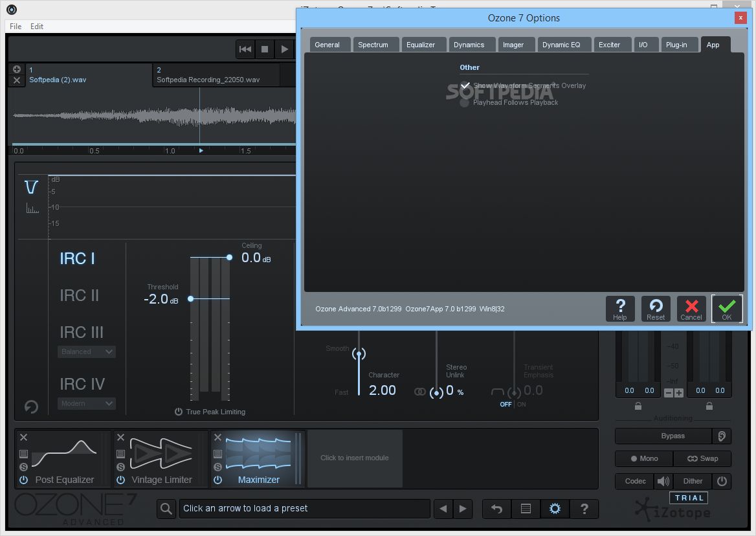The height and width of the screenshot is (536, 756).
Task: Click the codec speaker preview icon
Action: [663, 481]
